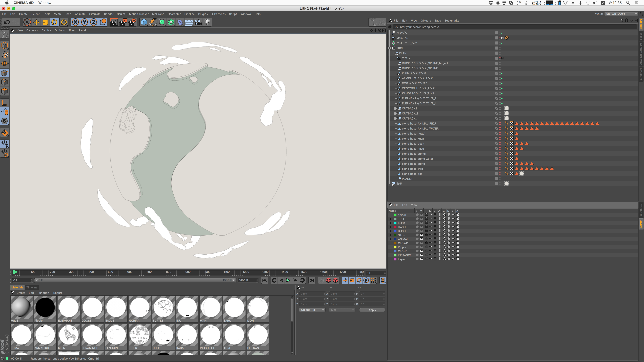Toggle solo dot for ANIMAL layer
The height and width of the screenshot is (362, 644).
point(417,239)
